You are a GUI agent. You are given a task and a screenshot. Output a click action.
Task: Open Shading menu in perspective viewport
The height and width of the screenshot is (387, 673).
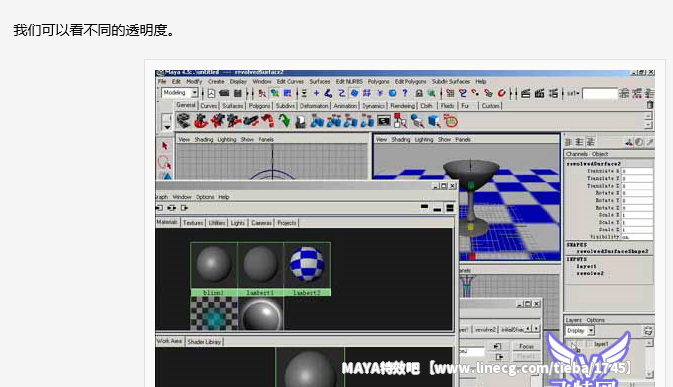(x=400, y=139)
